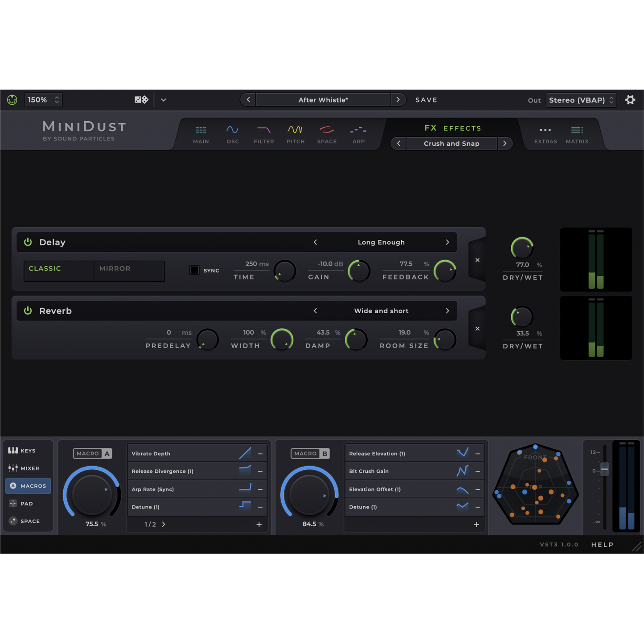The height and width of the screenshot is (644, 644).
Task: Remove the Delay effect with X
Action: coord(477,260)
